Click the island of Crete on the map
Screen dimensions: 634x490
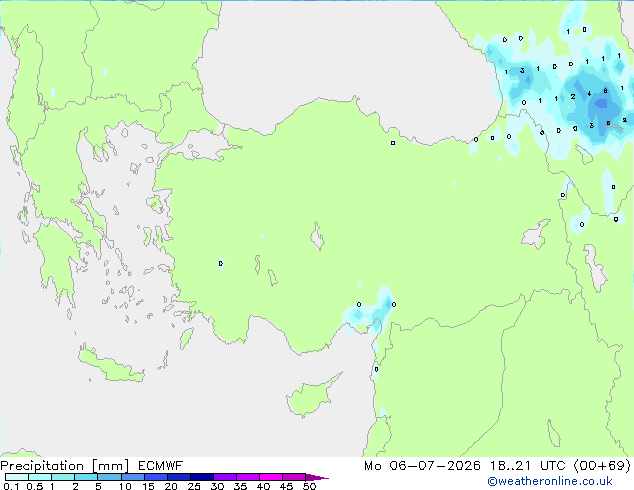110,366
